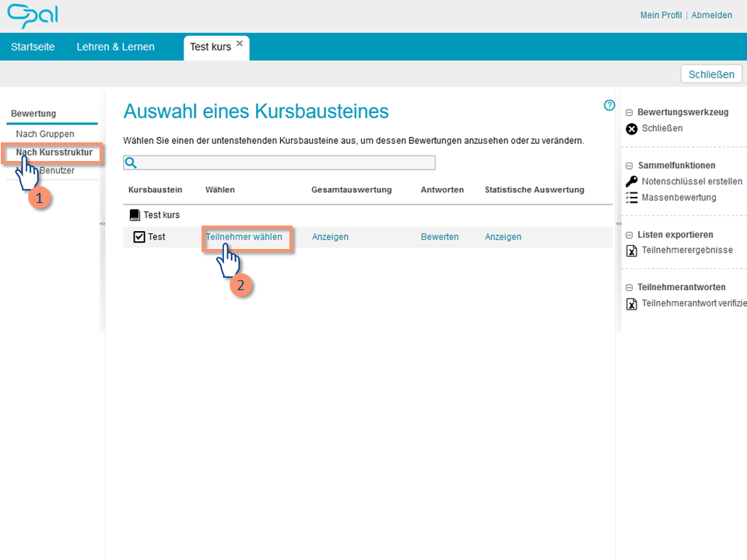The width and height of the screenshot is (747, 560).
Task: Click the Test checkbox icon in table
Action: 139,236
